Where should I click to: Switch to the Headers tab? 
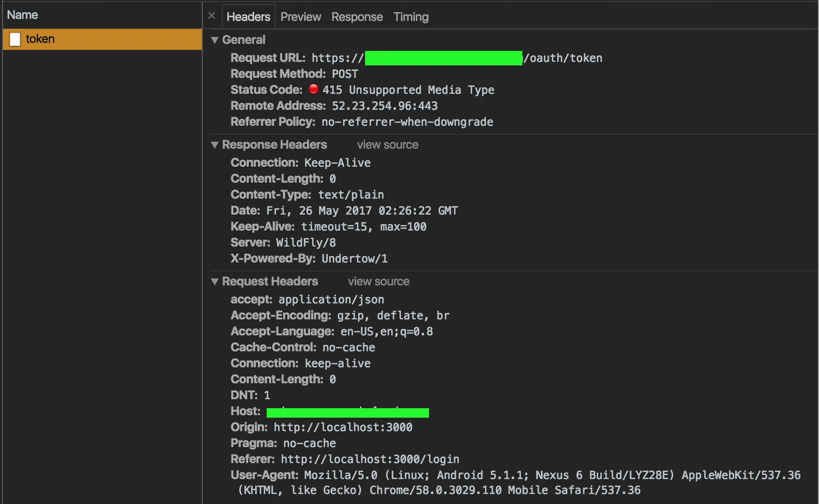(248, 17)
